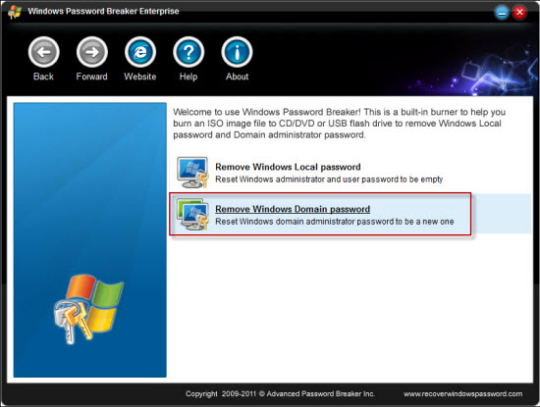This screenshot has height=407, width=540.
Task: Click 'Reset Windows administrator and user password' description
Action: [x=329, y=179]
